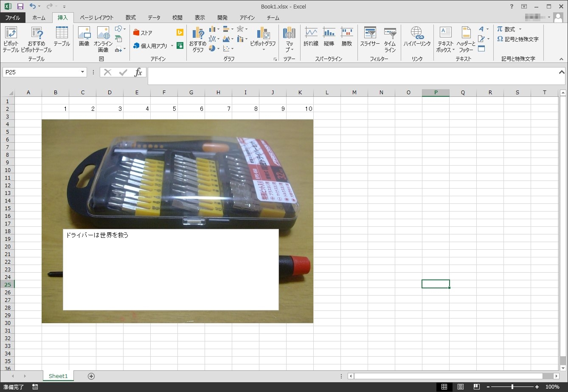
Task: Insert a bar chart
Action: tap(228, 29)
